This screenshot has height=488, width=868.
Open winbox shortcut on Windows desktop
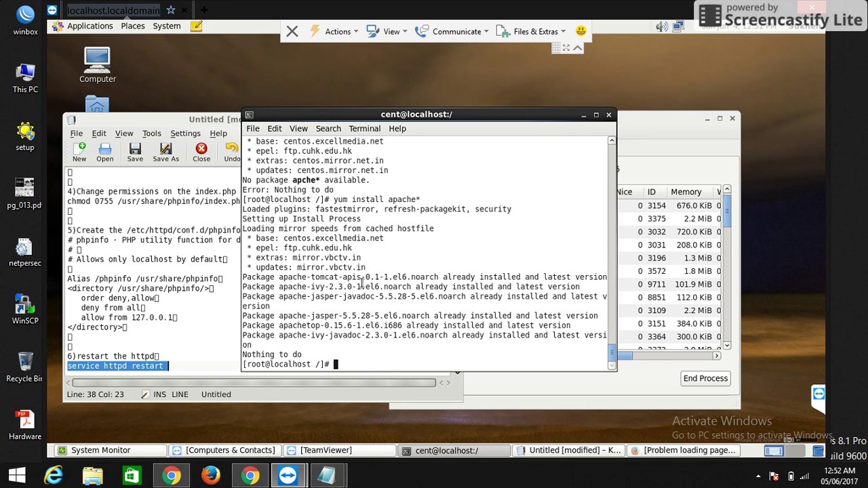pyautogui.click(x=25, y=20)
